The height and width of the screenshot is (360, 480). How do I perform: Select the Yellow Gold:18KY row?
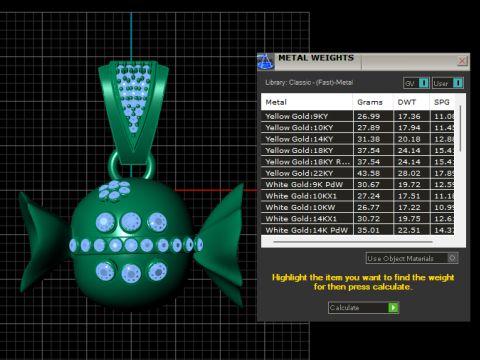click(x=357, y=150)
